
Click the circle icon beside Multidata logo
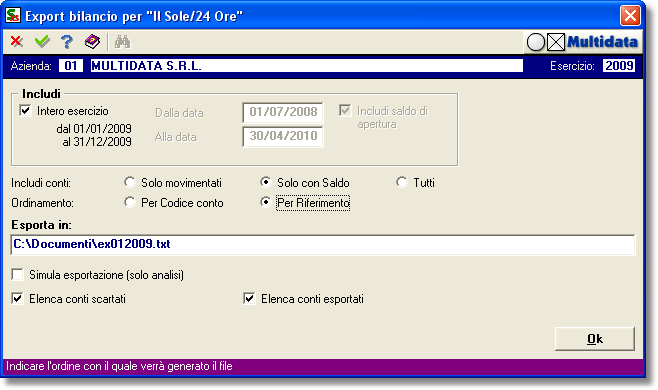(x=536, y=42)
